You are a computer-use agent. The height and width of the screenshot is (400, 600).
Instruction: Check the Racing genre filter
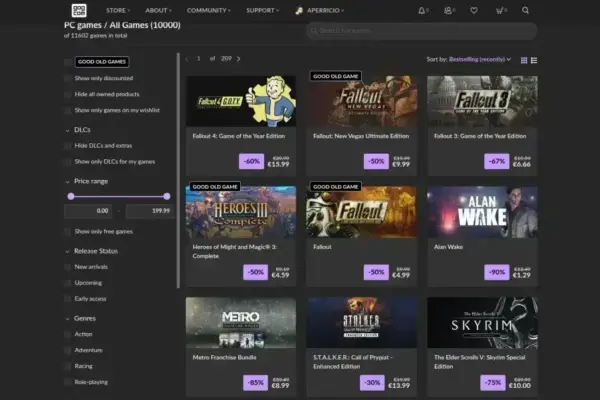(x=68, y=366)
